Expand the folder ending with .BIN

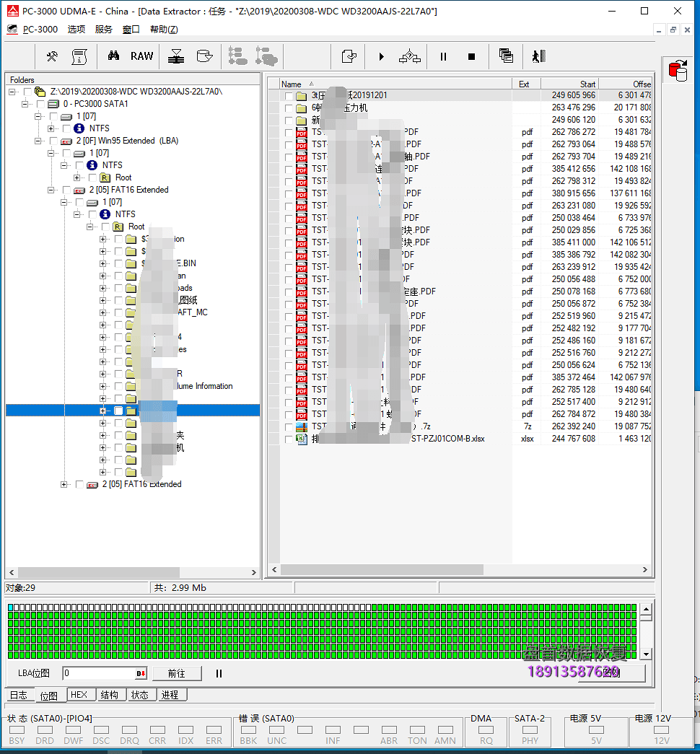(103, 263)
